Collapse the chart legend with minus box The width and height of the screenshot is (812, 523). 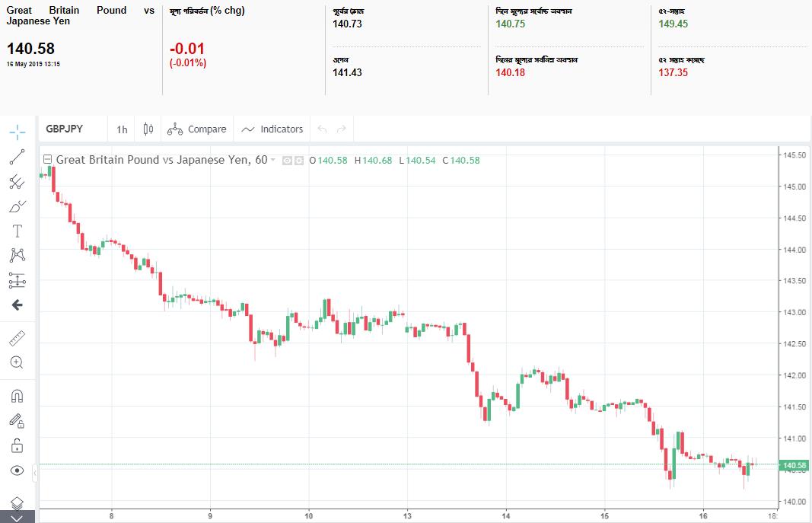click(x=47, y=160)
